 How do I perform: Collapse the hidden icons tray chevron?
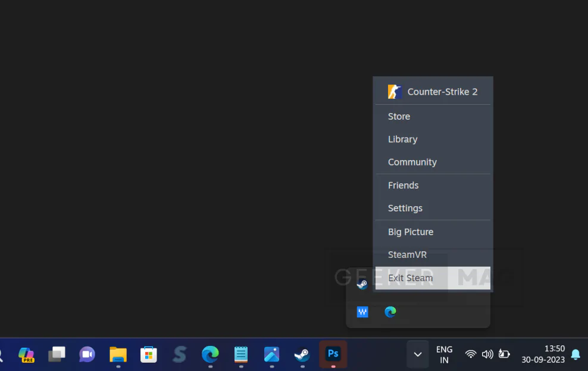[x=418, y=354]
